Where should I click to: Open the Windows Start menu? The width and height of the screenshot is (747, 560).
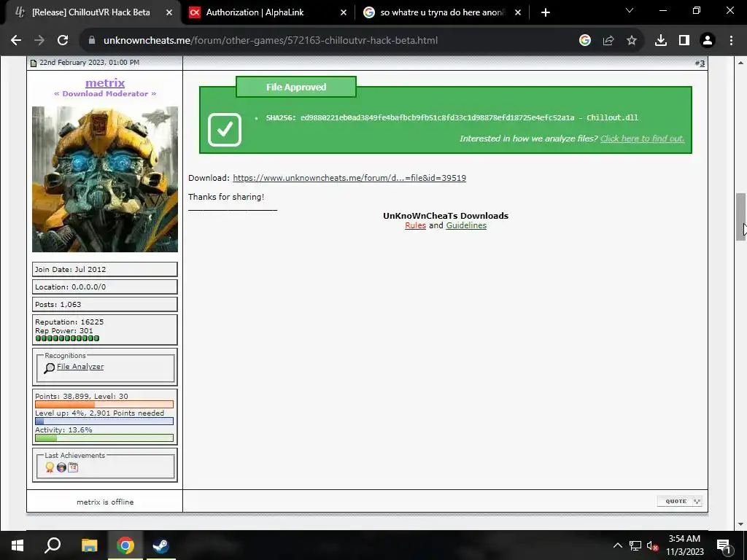pos(18,545)
